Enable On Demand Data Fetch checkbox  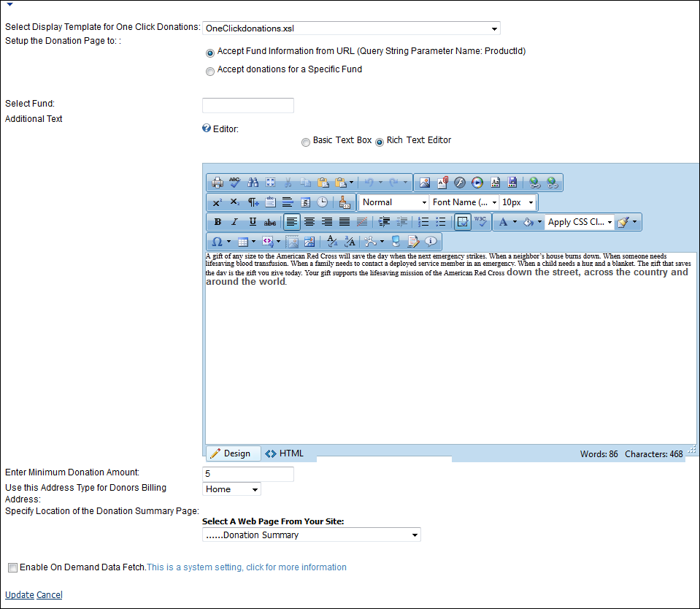(12, 567)
